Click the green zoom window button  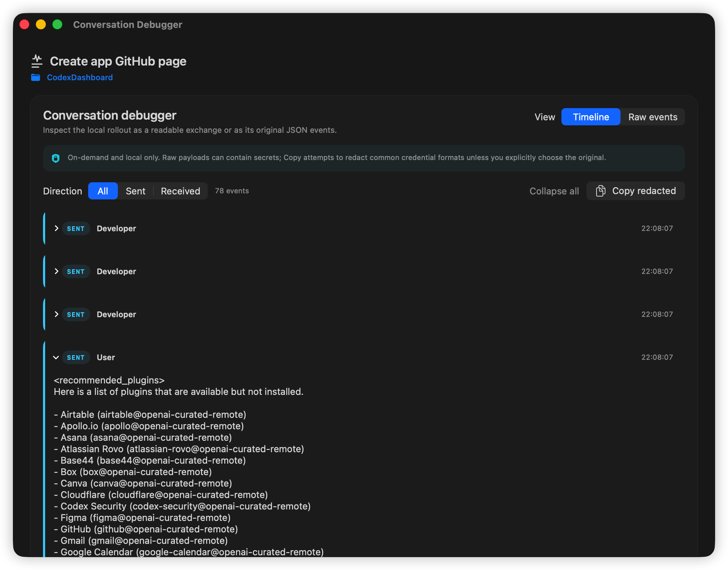coord(57,24)
